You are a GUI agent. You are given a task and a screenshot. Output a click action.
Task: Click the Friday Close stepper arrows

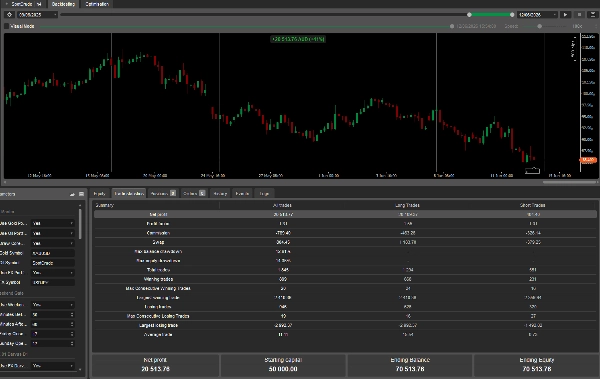point(72,334)
